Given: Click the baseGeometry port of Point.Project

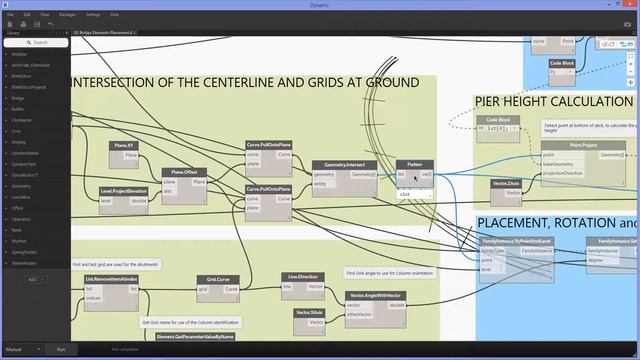Looking at the screenshot, I should pyautogui.click(x=558, y=164).
